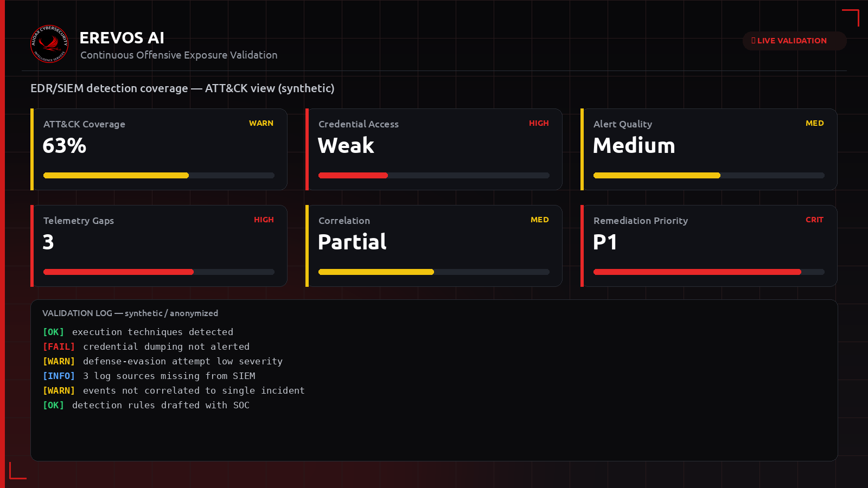This screenshot has height=488, width=868.
Task: Click the OK tag for execution techniques
Action: tap(53, 332)
